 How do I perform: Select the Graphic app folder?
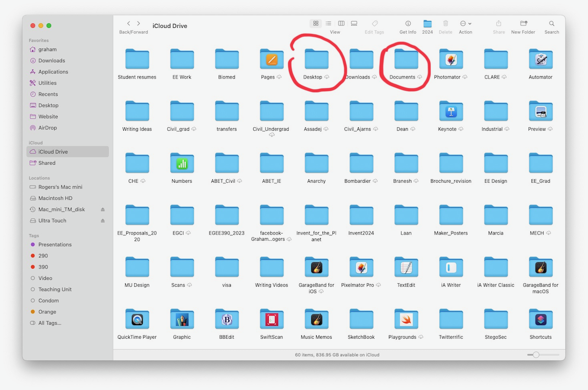[x=182, y=320]
